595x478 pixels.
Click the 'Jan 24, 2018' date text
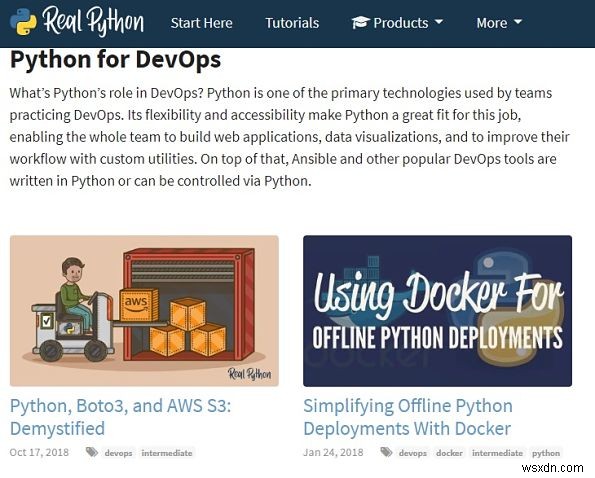point(333,452)
